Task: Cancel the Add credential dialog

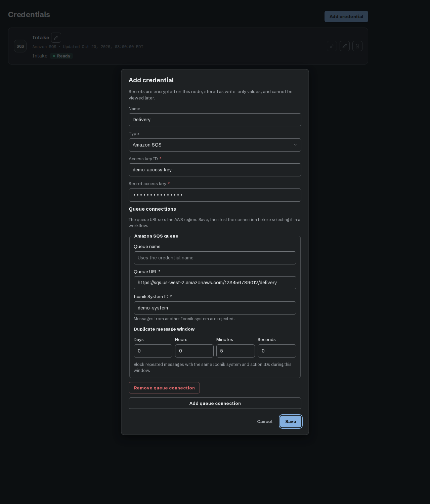Action: (265, 421)
